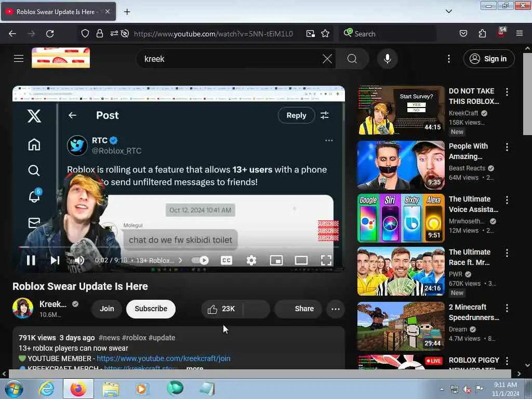
Task: Pause the video
Action: (x=31, y=260)
